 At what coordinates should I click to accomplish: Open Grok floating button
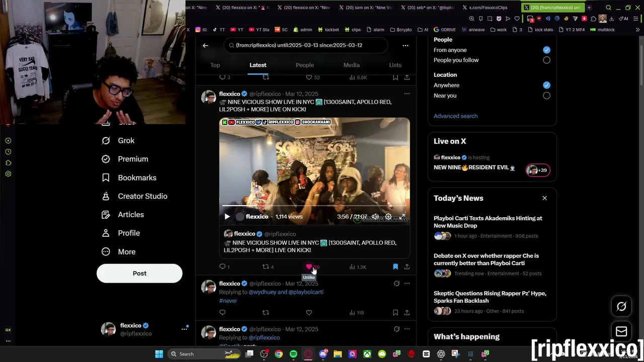[621, 306]
